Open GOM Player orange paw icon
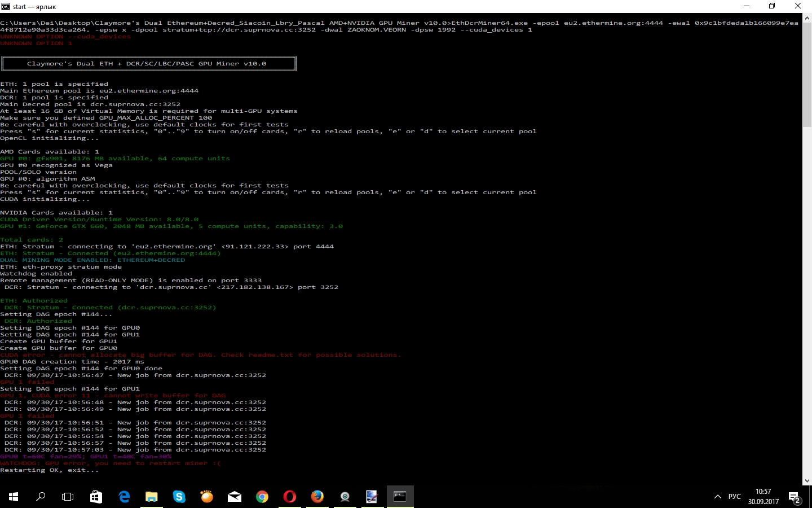 tap(207, 497)
